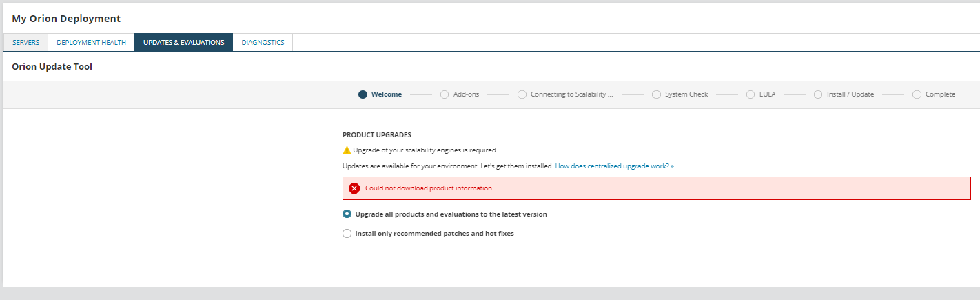The height and width of the screenshot is (300, 980).
Task: Open the Servers tab
Action: pos(25,43)
